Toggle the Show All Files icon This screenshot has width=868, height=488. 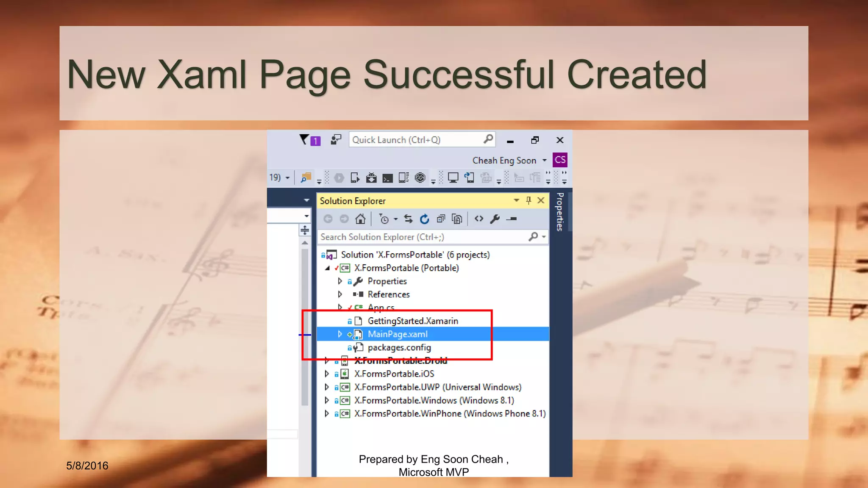click(x=457, y=219)
